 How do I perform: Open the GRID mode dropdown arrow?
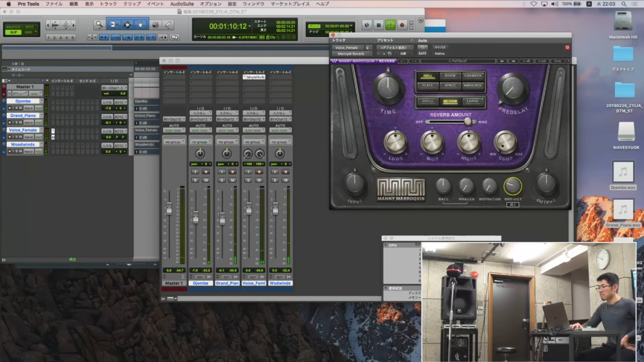[x=36, y=32]
